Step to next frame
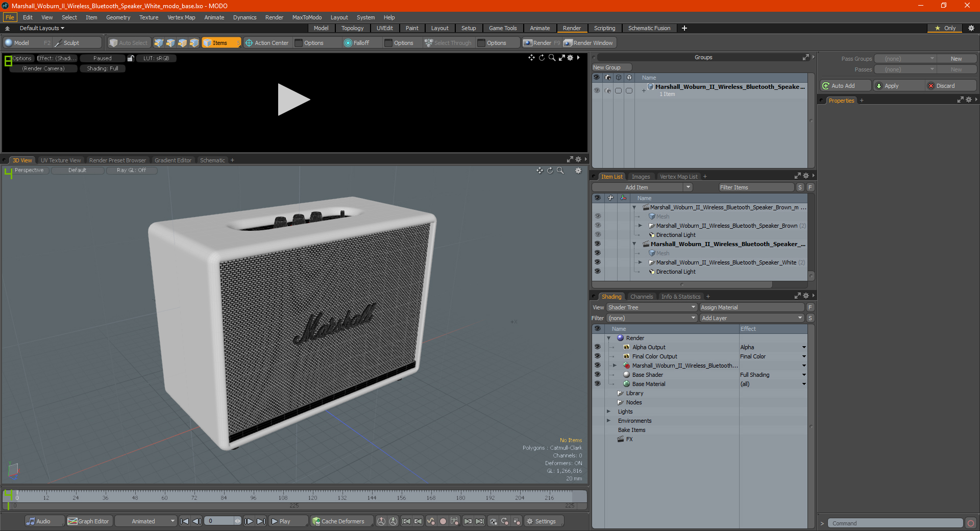The image size is (980, 531). (249, 521)
